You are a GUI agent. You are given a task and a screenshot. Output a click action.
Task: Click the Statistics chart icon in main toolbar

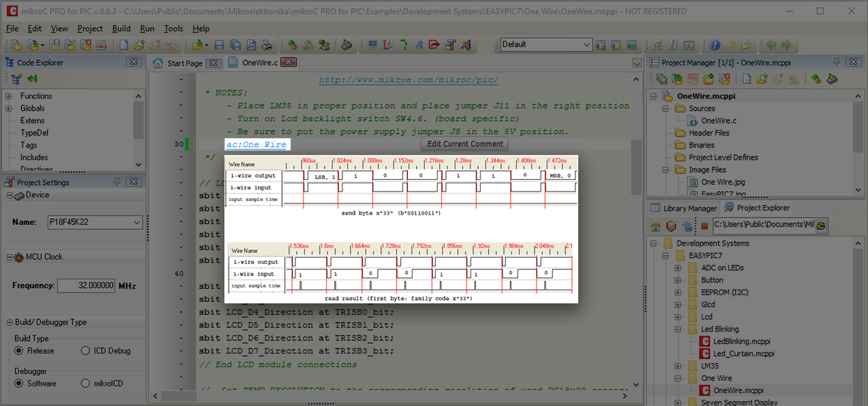coord(689,45)
